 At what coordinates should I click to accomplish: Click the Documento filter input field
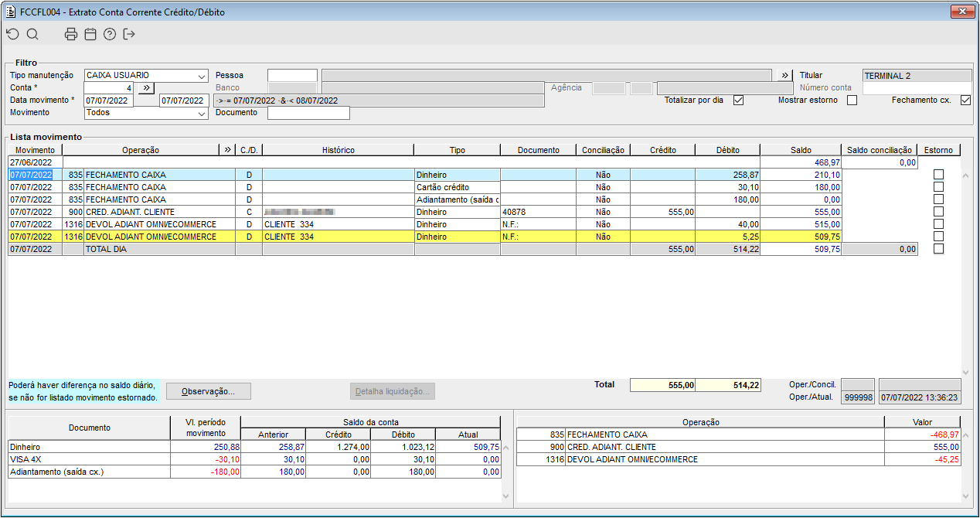pos(308,113)
